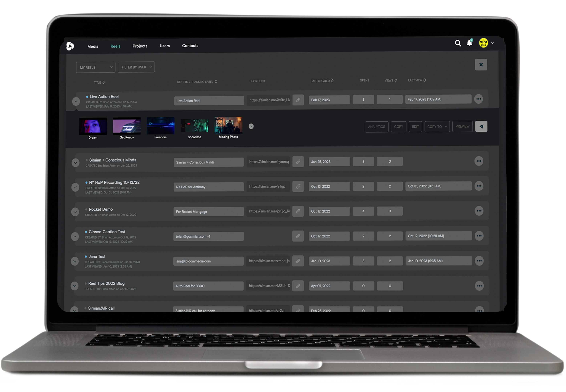The height and width of the screenshot is (392, 566).
Task: Click the brian@gosimian.com +1 label
Action: 208,236
